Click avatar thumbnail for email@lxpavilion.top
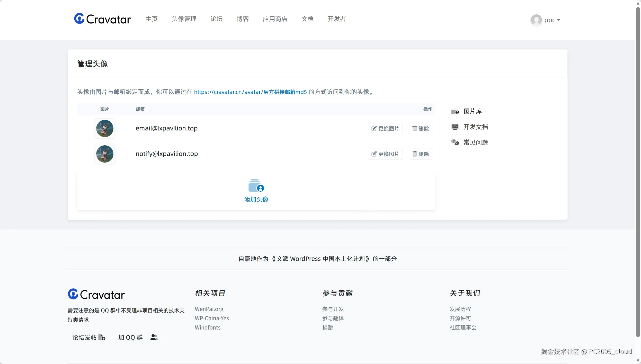Image resolution: width=641 pixels, height=364 pixels. (105, 128)
